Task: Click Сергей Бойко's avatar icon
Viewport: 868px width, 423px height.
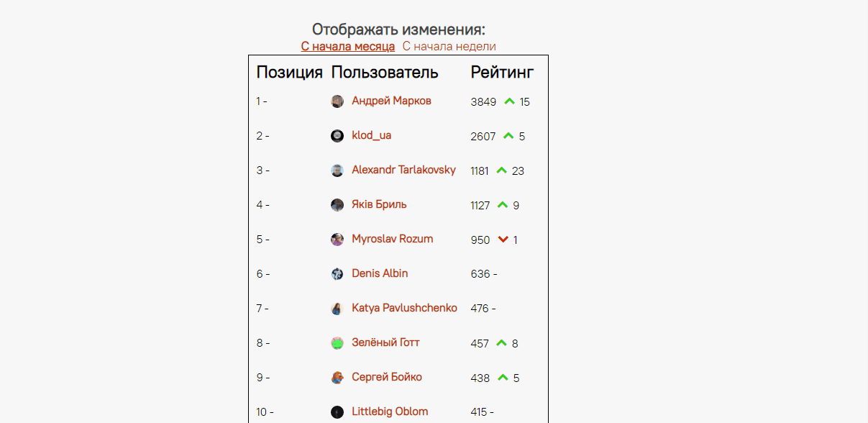Action: pyautogui.click(x=337, y=378)
